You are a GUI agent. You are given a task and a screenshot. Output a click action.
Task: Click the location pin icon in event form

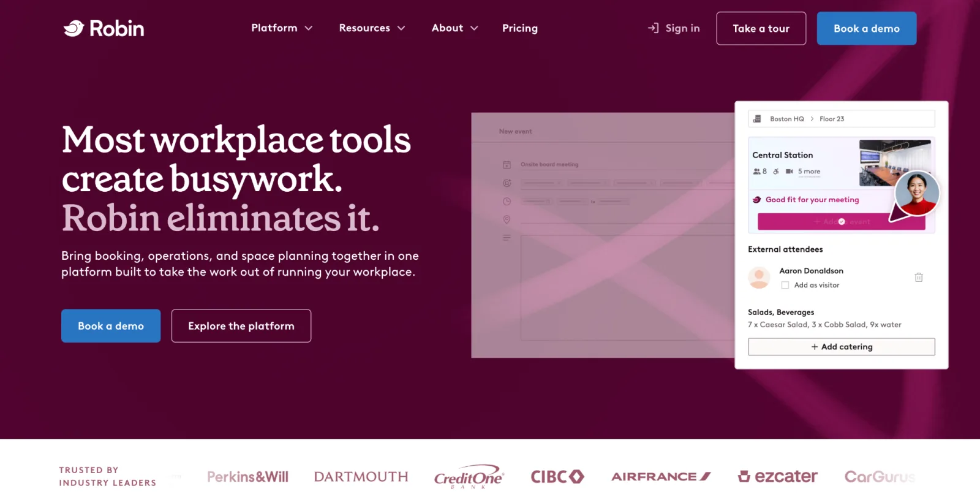coord(507,219)
